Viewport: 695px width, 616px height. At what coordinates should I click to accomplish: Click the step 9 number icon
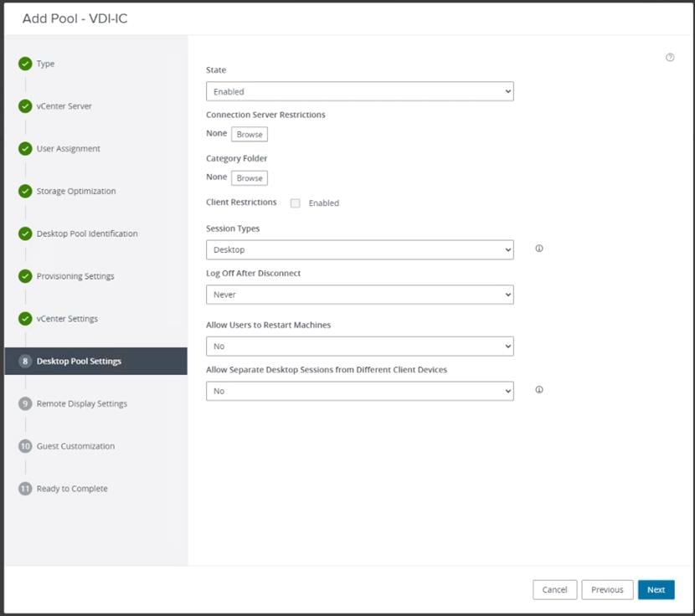click(25, 403)
